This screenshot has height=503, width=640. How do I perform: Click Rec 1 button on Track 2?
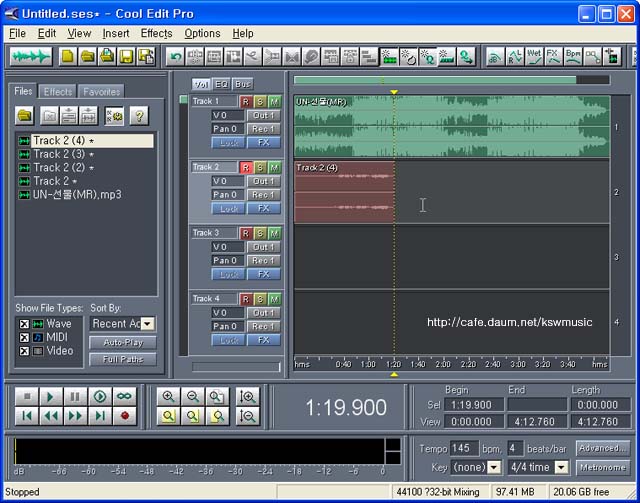264,195
